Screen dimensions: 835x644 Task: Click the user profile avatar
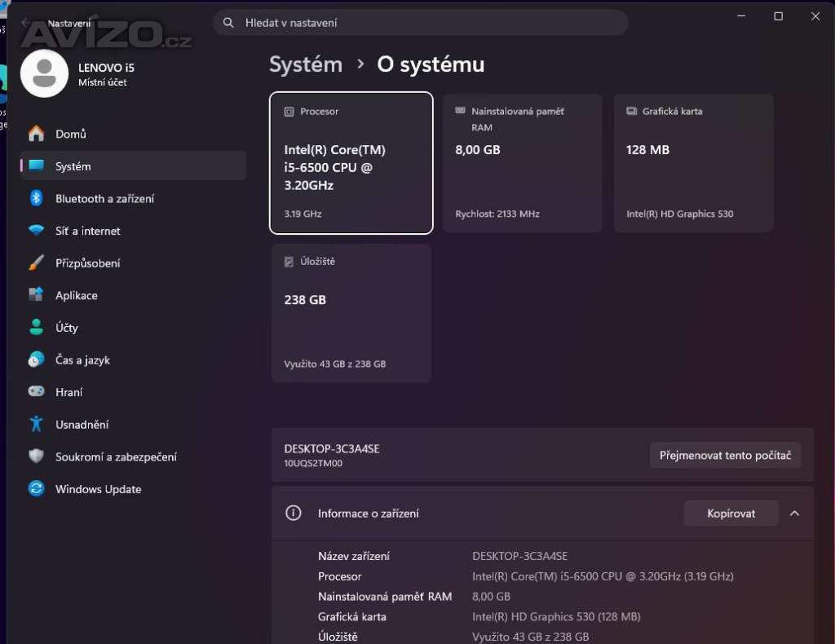[44, 73]
